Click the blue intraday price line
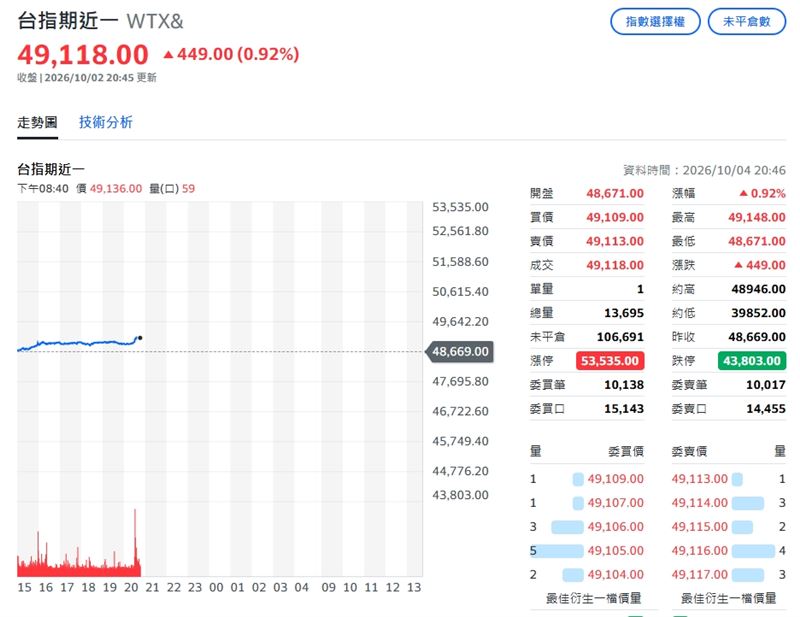Viewport: 800px width, 617px height. [77, 343]
